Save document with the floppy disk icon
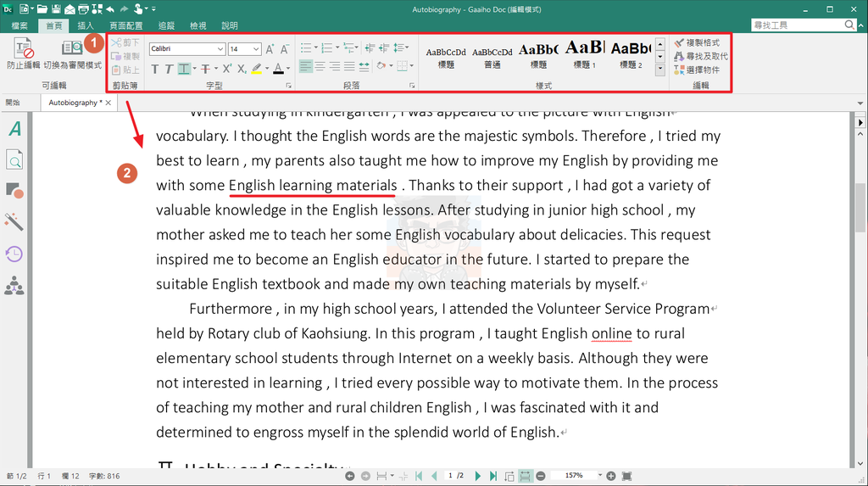Screen dimensions: 868x486 57,8
